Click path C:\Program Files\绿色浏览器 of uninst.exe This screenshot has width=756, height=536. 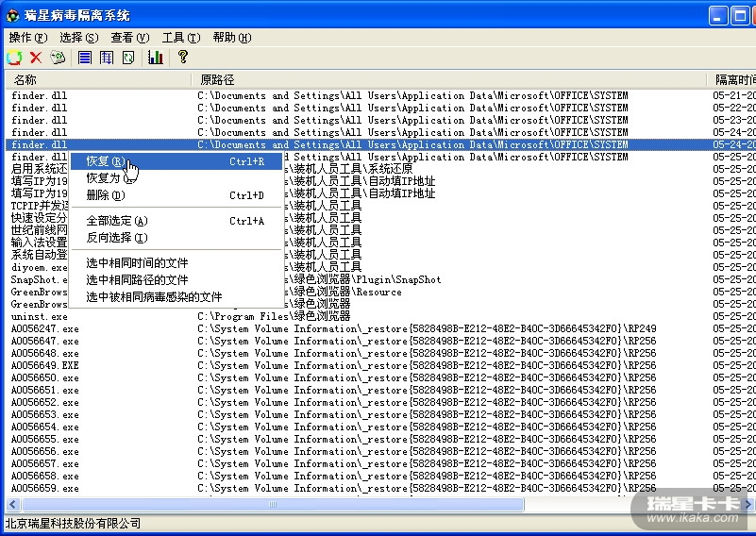274,317
